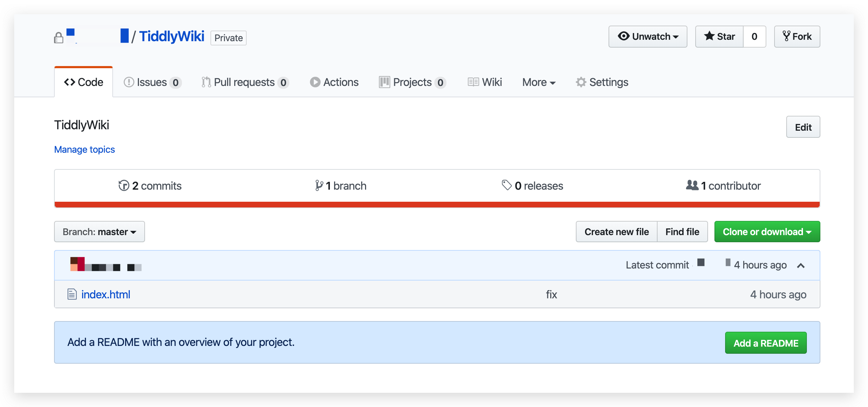Click the Settings gear icon

(x=581, y=82)
